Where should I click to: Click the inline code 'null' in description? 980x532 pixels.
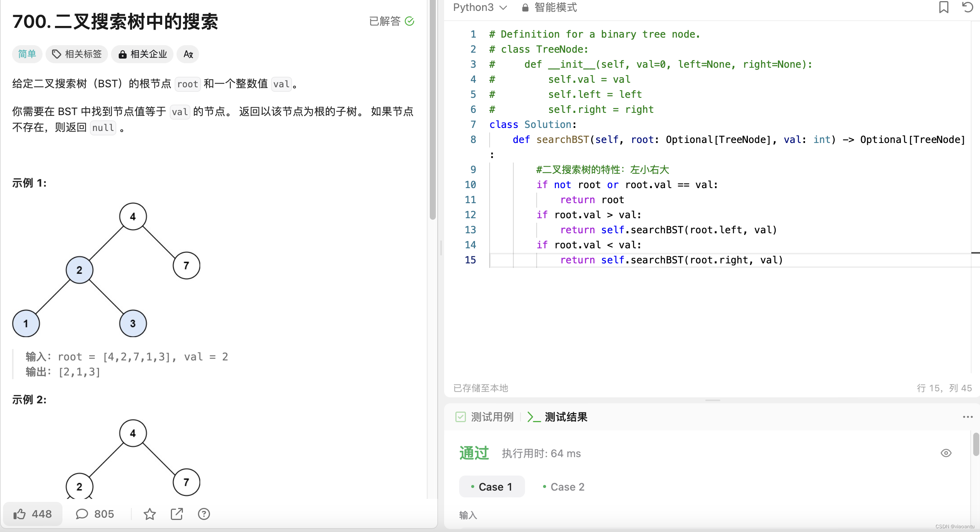point(103,128)
